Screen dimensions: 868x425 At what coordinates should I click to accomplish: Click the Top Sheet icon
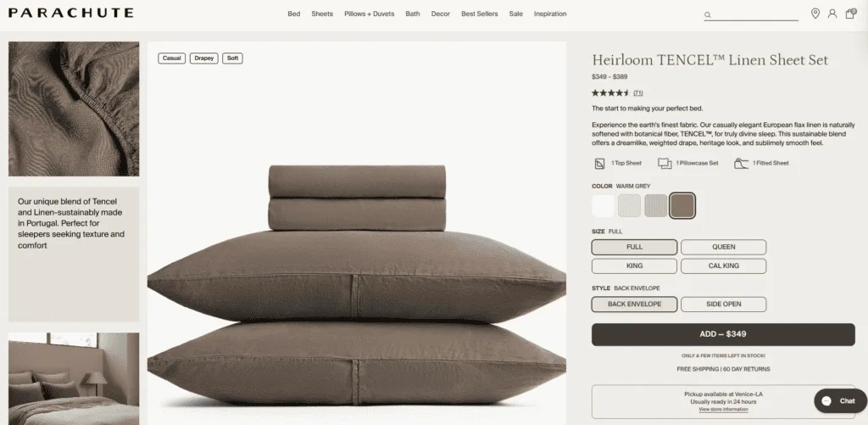[x=599, y=164]
